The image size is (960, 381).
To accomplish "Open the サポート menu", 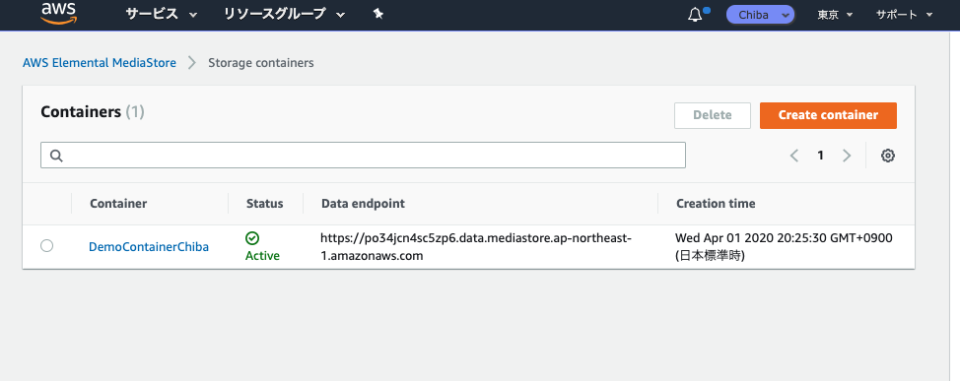I will pyautogui.click(x=904, y=15).
